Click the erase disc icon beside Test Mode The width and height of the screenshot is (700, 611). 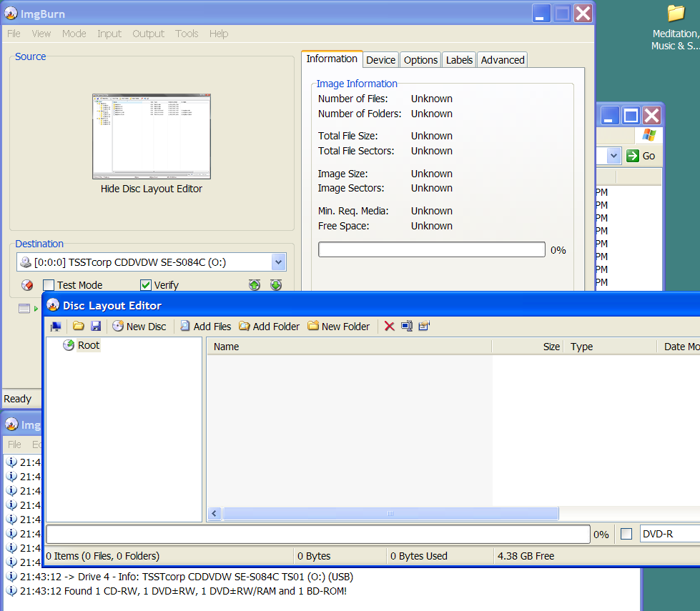27,284
